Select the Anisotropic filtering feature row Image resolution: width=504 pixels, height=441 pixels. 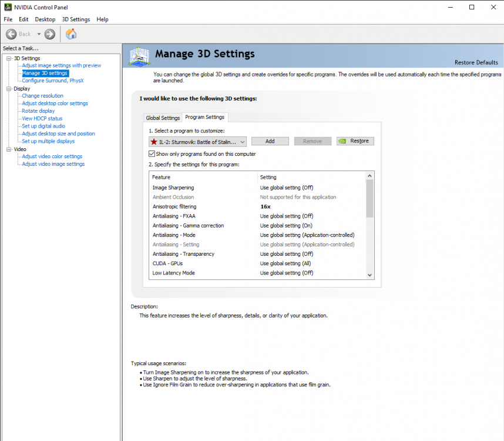pos(257,206)
